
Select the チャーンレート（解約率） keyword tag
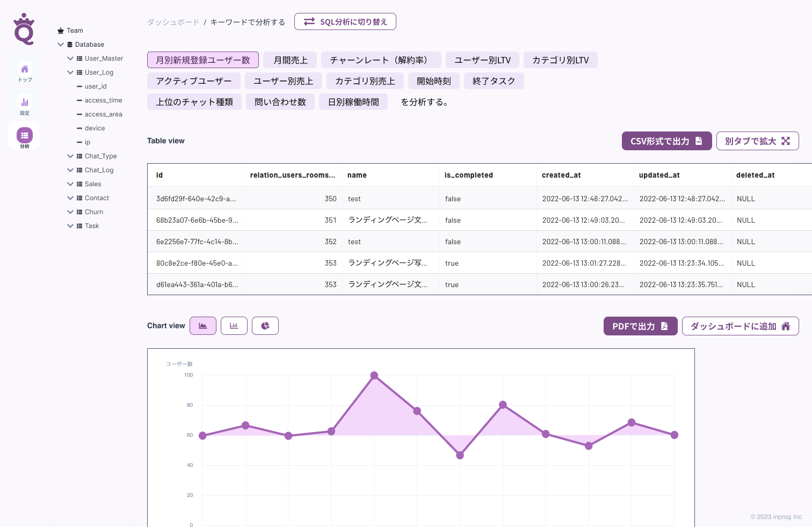(x=381, y=60)
